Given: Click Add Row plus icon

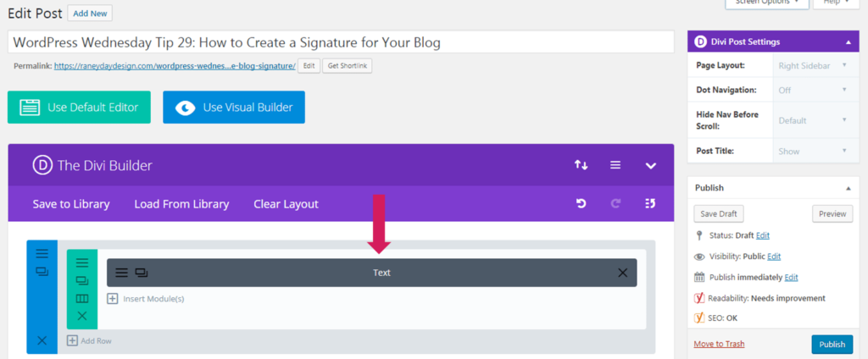Looking at the screenshot, I should click(x=72, y=340).
